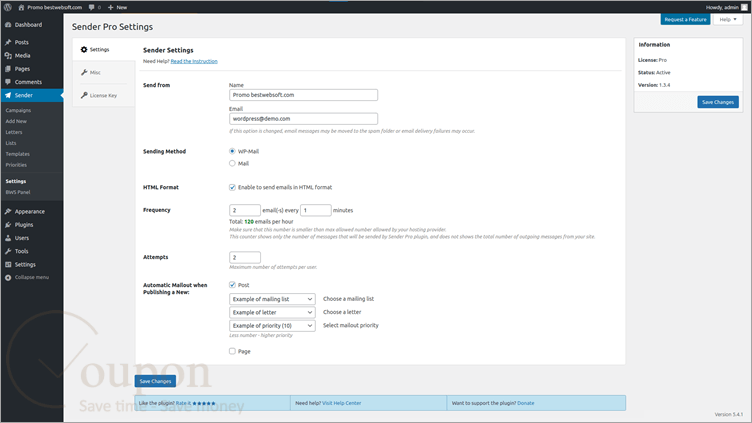Viewport: 752px width, 423px height.
Task: Click the Collapse menu arrow icon
Action: pos(8,278)
